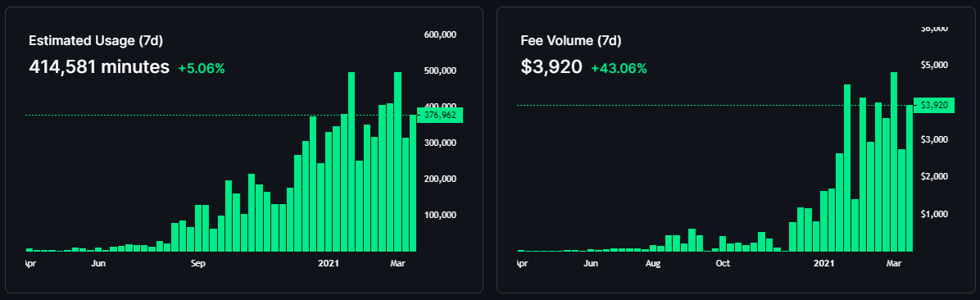The width and height of the screenshot is (980, 300).
Task: Select the "414,581 minutes" headline value
Action: click(99, 67)
